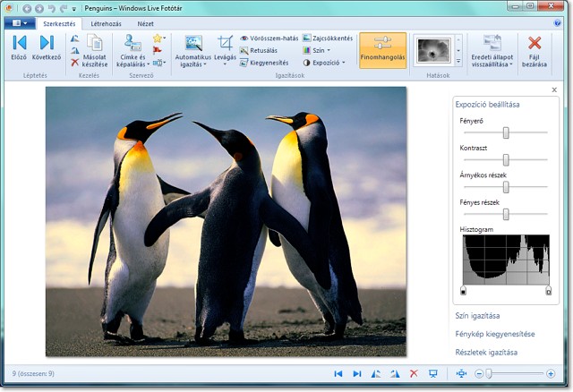Click the histogram black point marker
The width and height of the screenshot is (573, 392).
point(464,291)
